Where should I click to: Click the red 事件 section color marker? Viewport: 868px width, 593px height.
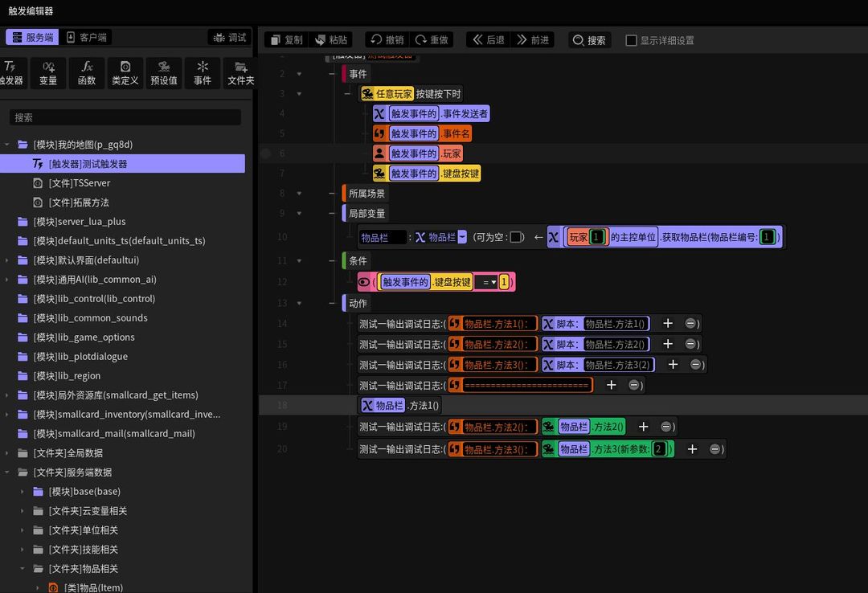(344, 74)
